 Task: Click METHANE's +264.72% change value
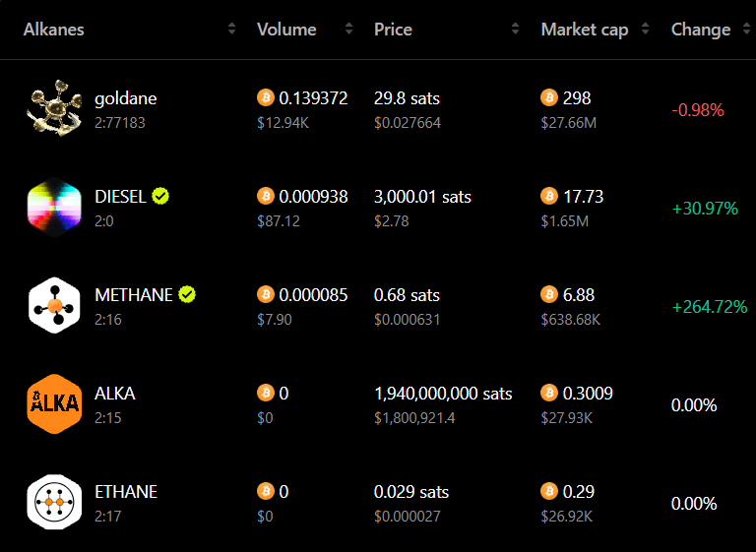710,307
